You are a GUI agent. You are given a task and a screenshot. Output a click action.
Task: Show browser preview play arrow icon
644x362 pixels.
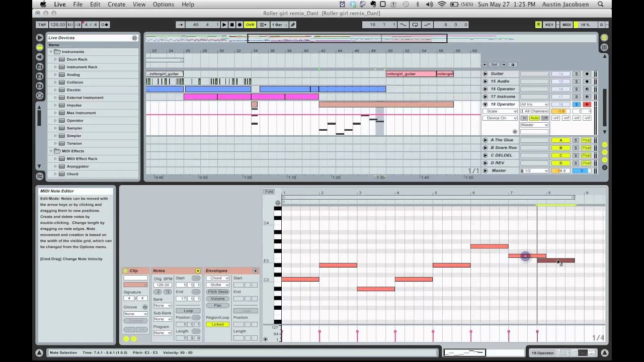(x=39, y=38)
